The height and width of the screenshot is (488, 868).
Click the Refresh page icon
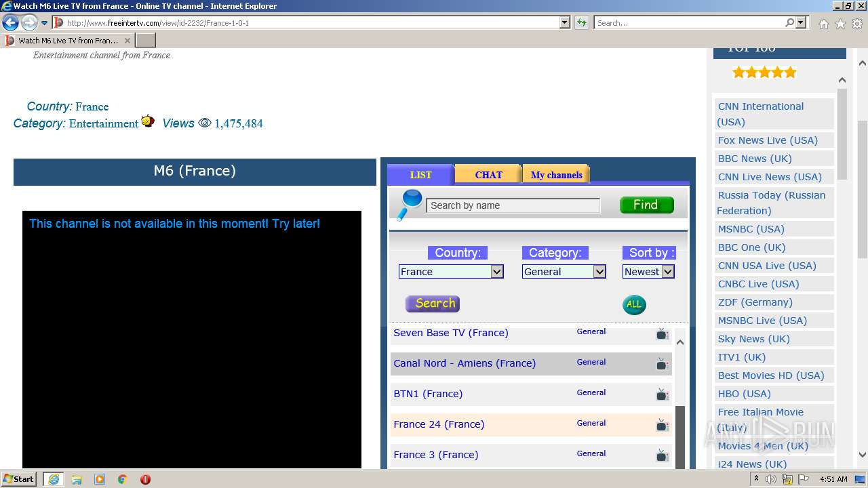582,23
